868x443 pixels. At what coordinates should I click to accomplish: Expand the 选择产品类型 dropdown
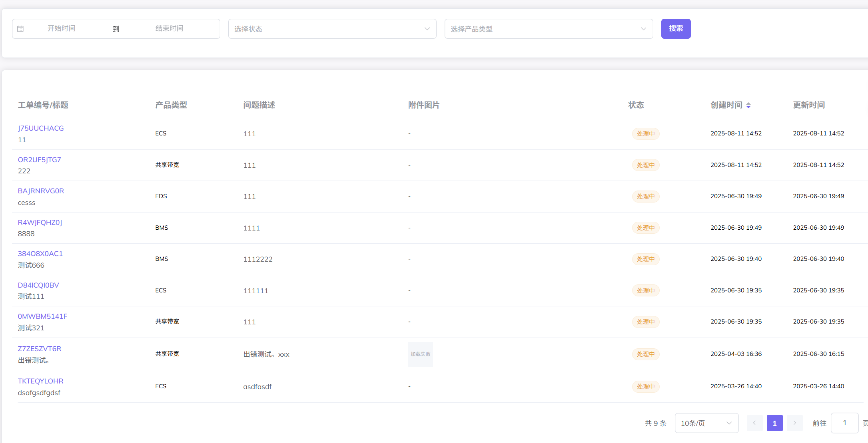coord(548,29)
